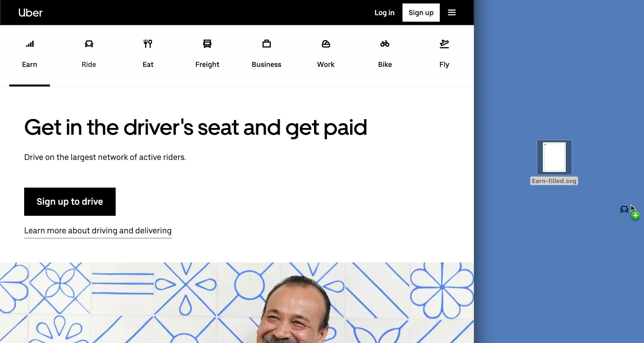The height and width of the screenshot is (343, 644).
Task: Click the headline Get in the driver's seat
Action: (x=196, y=128)
